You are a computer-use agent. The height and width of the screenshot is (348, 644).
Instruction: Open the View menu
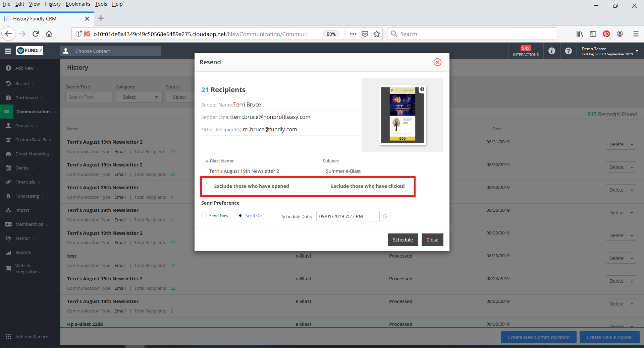pos(34,4)
